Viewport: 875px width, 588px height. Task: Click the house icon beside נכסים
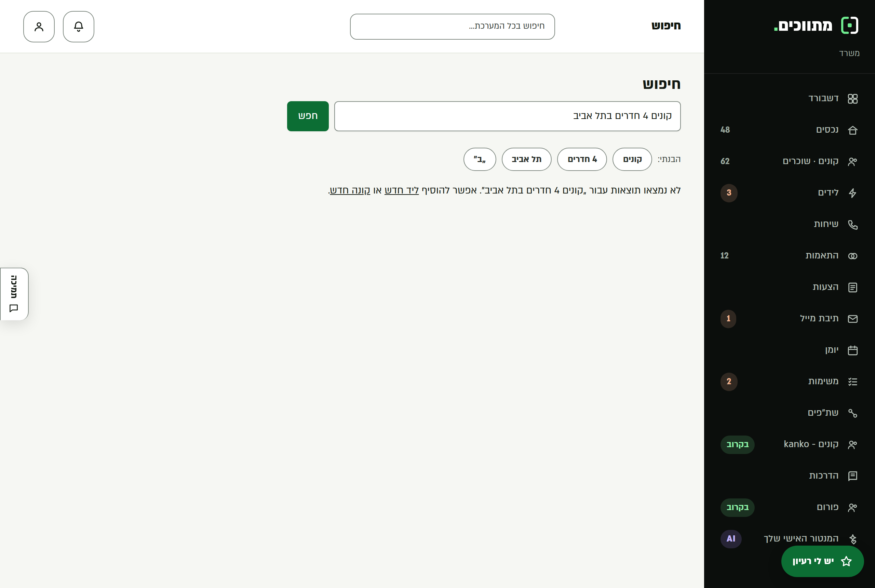pos(852,130)
